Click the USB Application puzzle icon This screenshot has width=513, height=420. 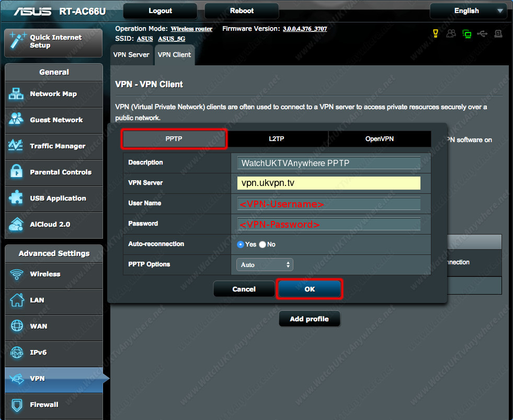[16, 197]
